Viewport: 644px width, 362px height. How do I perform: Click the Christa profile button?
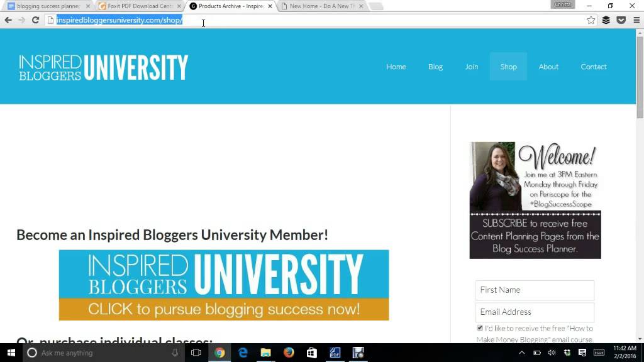pyautogui.click(x=563, y=4)
